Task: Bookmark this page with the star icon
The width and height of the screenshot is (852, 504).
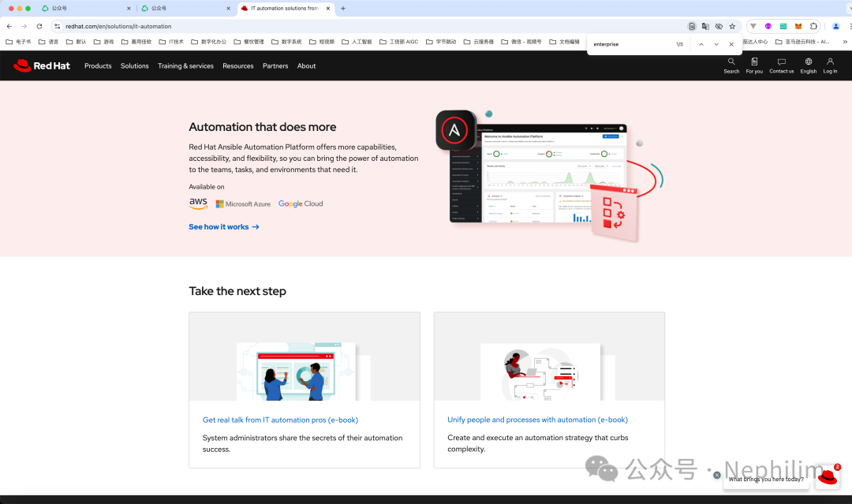Action: 732,26
